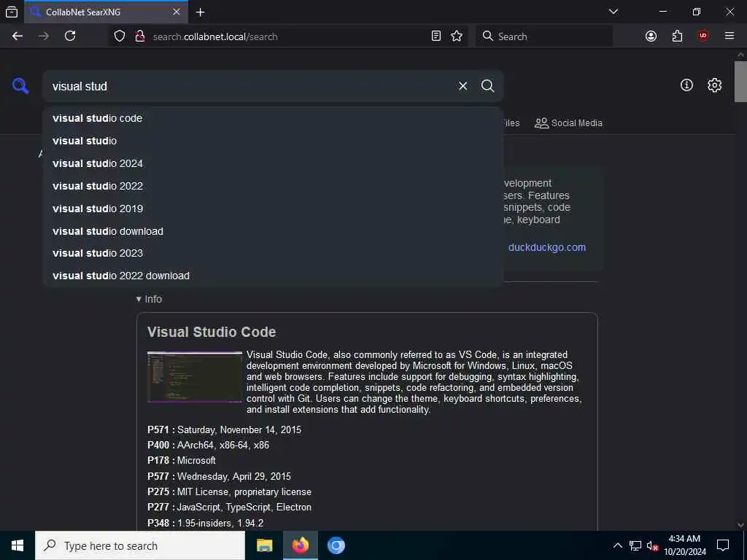Choose the plain 'visual studio' suggestion

[x=273, y=141]
